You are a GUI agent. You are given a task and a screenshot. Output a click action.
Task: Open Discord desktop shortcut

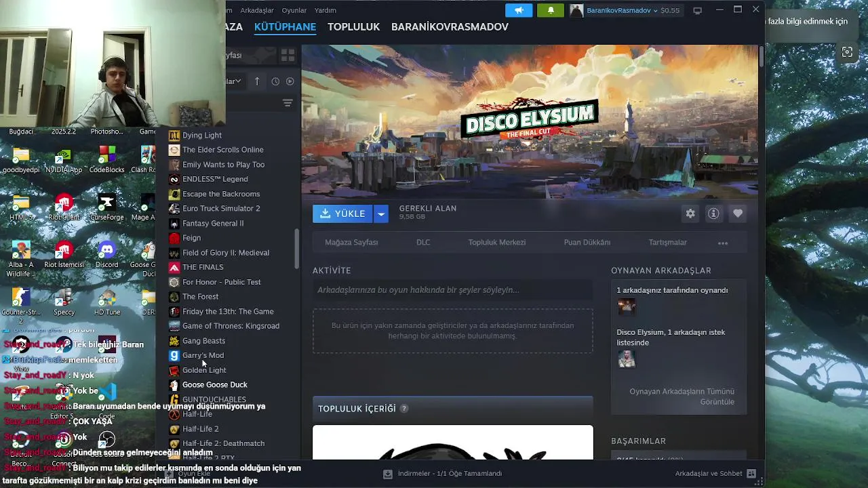pyautogui.click(x=106, y=255)
